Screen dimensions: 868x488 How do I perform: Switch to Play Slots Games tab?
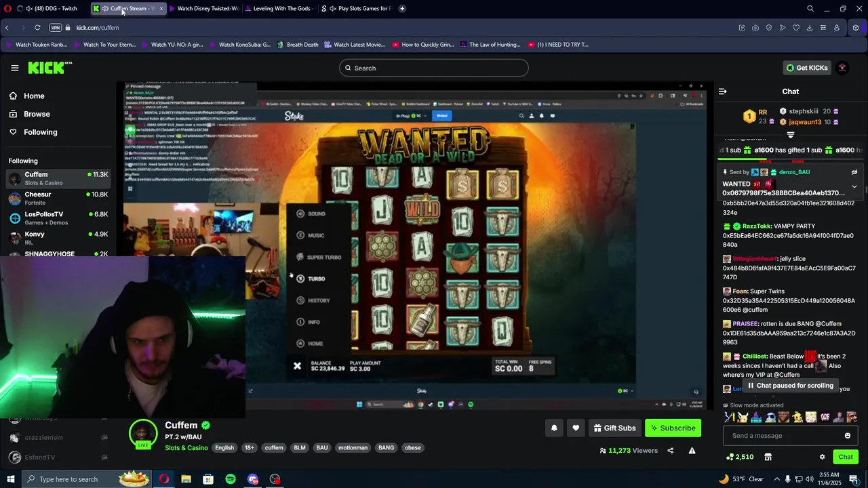pos(356,9)
